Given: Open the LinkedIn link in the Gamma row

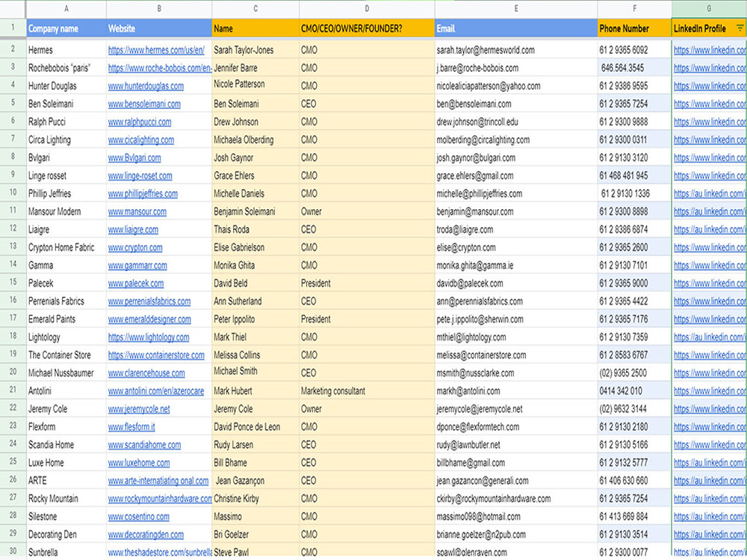Looking at the screenshot, I should tap(710, 265).
